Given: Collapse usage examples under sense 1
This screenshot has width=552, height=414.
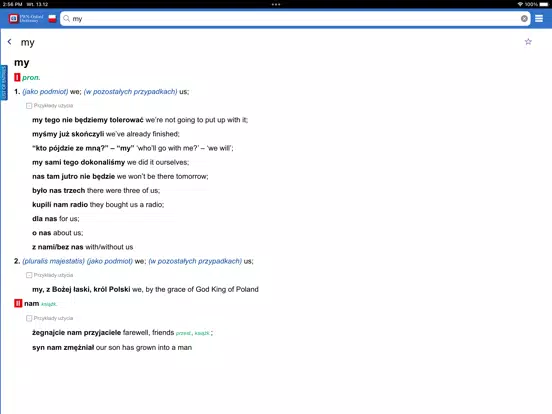Looking at the screenshot, I should pos(29,106).
